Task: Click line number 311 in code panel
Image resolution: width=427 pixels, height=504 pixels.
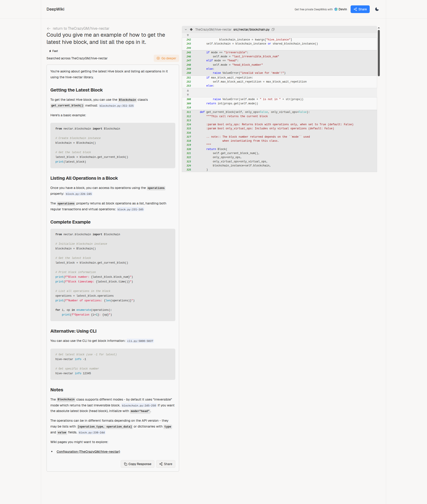Action: pyautogui.click(x=189, y=112)
